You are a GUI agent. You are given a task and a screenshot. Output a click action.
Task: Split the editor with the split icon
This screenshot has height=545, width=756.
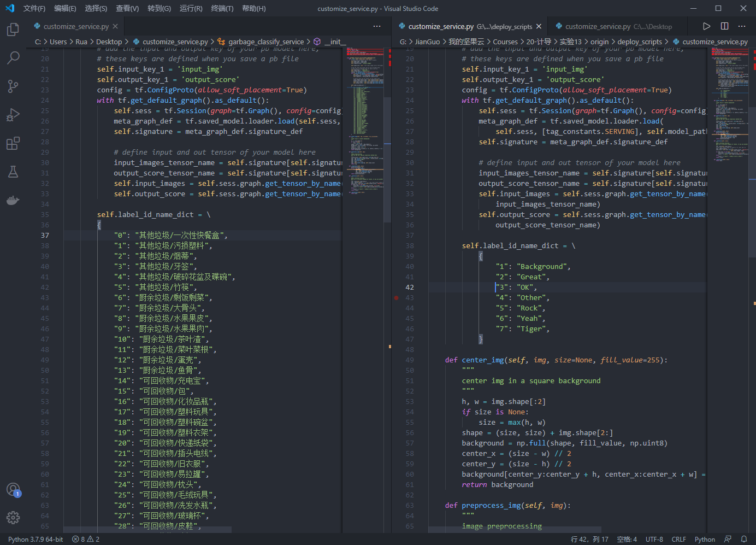tap(724, 26)
